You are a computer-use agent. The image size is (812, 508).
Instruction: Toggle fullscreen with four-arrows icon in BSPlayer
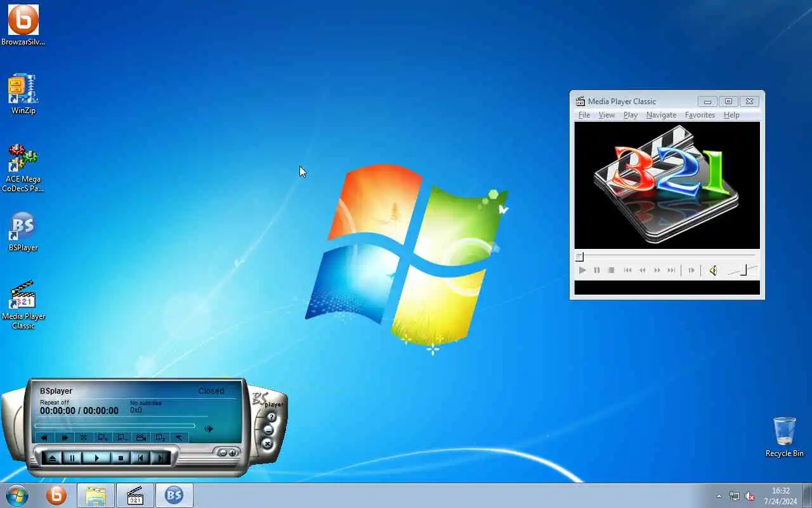pos(83,438)
